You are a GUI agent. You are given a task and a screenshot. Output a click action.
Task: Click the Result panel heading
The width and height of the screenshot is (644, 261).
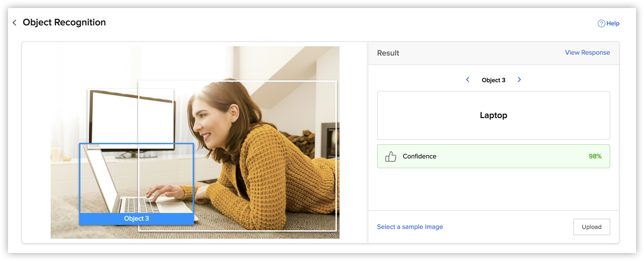388,53
